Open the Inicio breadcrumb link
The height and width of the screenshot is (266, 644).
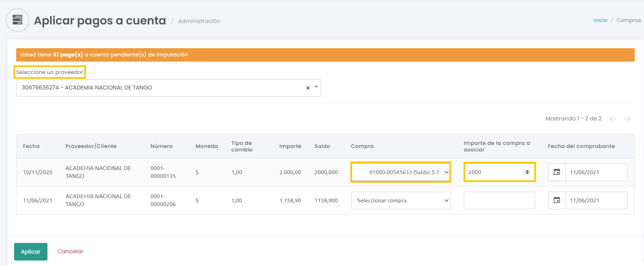click(600, 20)
